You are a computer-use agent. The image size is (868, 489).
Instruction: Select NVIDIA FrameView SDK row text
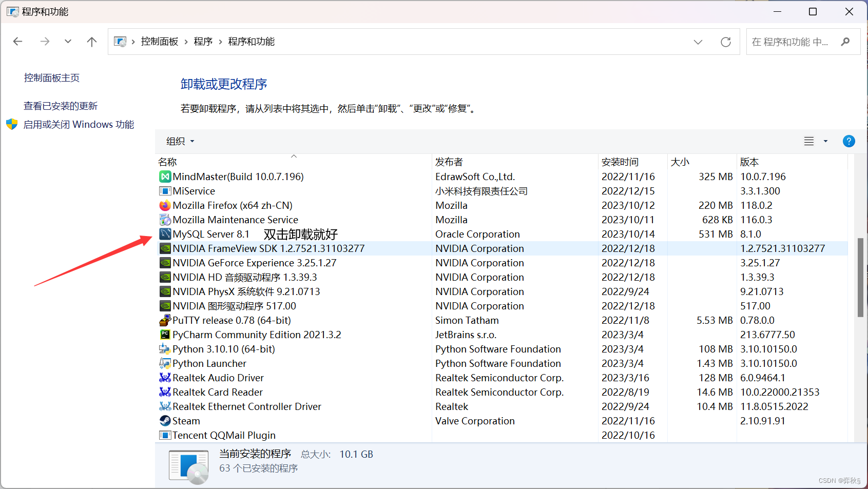point(268,249)
